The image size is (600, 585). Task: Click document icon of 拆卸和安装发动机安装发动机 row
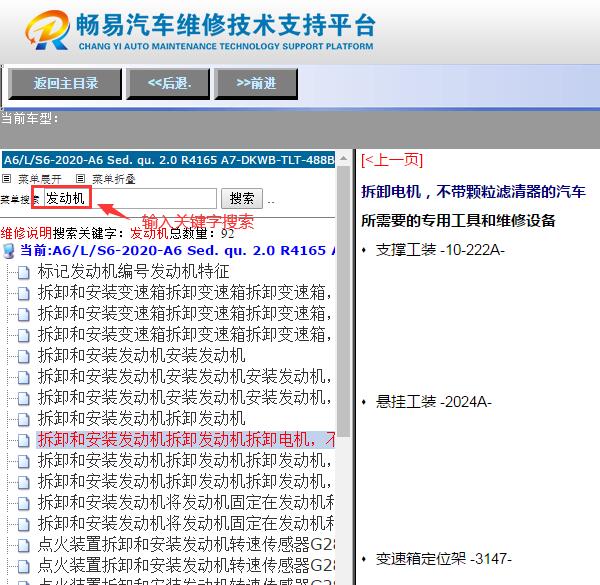pyautogui.click(x=24, y=357)
